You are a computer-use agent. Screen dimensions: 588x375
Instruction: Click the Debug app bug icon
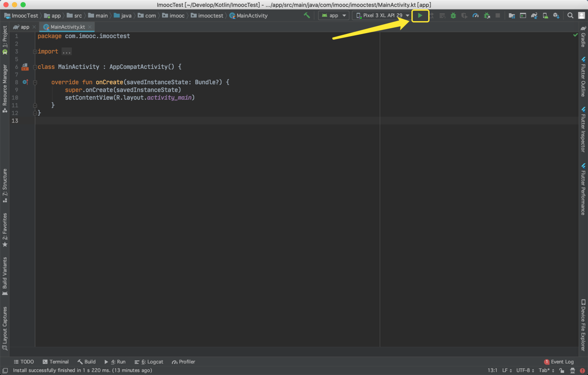point(453,15)
